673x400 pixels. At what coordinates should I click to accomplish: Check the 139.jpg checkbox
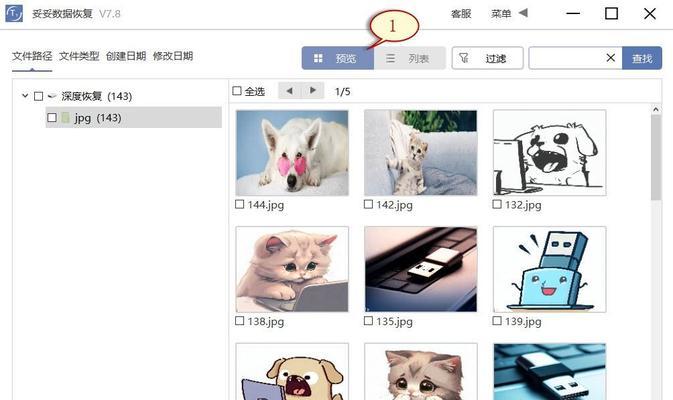coord(497,321)
